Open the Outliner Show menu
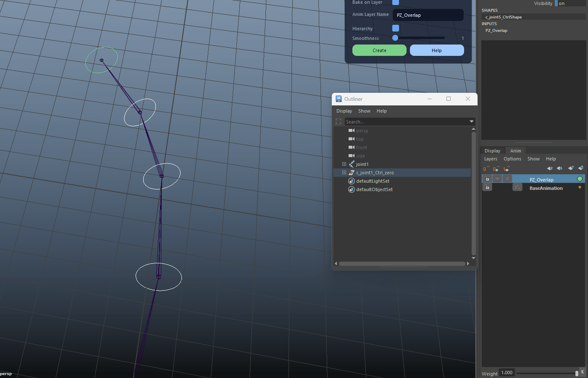The height and width of the screenshot is (378, 588). tap(364, 111)
